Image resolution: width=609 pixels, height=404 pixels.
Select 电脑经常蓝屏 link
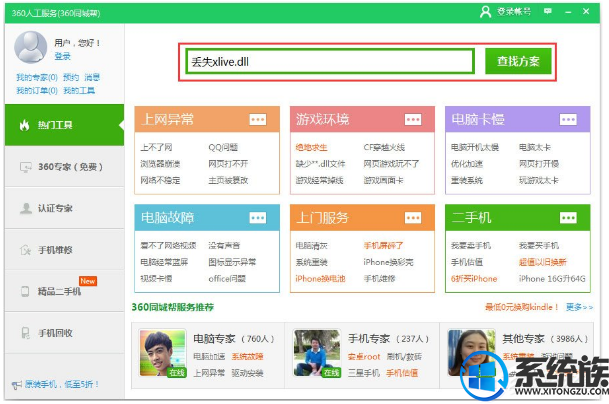[164, 262]
